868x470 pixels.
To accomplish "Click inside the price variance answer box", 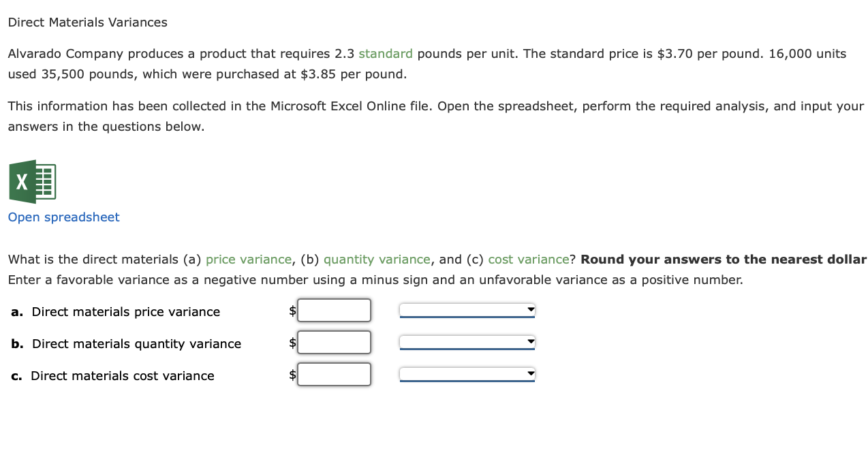I will tap(334, 310).
